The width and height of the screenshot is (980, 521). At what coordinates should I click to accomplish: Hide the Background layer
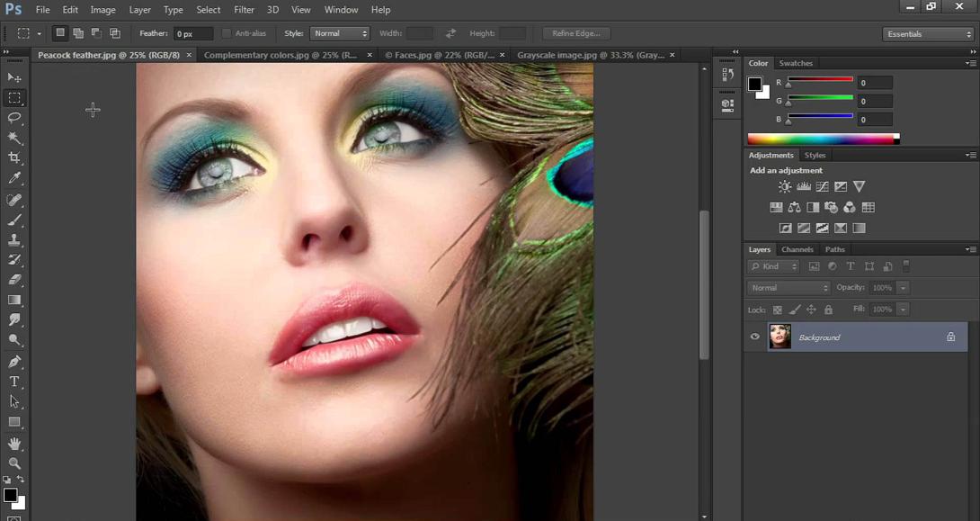coord(755,337)
